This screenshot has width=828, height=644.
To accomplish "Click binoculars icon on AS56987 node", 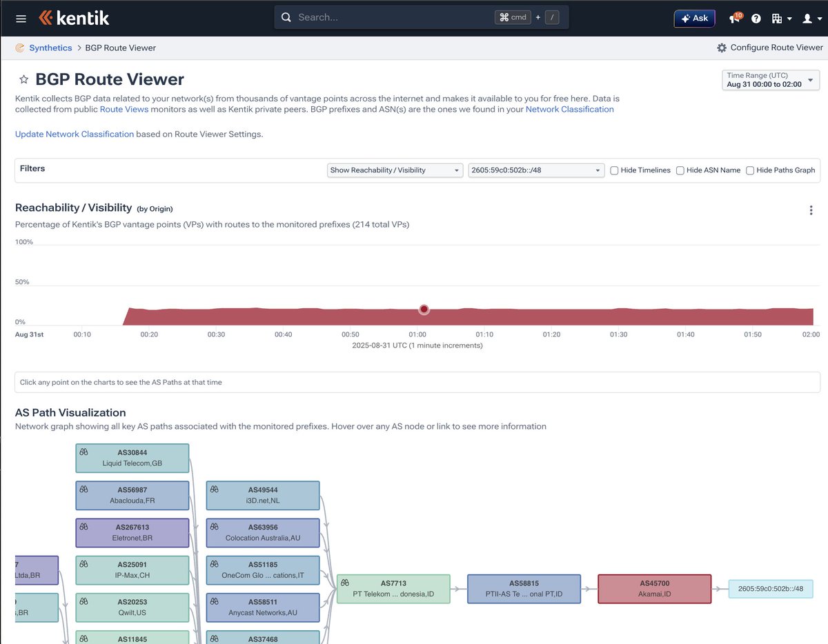I will pos(83,490).
